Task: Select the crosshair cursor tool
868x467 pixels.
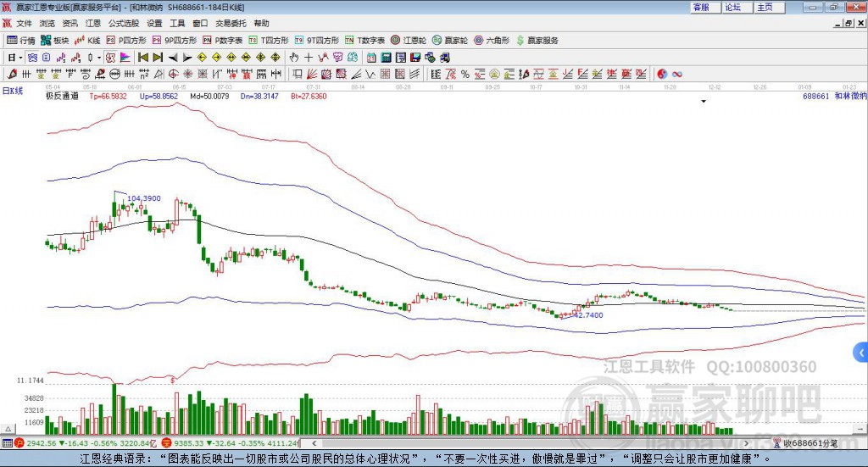Action: (309, 58)
